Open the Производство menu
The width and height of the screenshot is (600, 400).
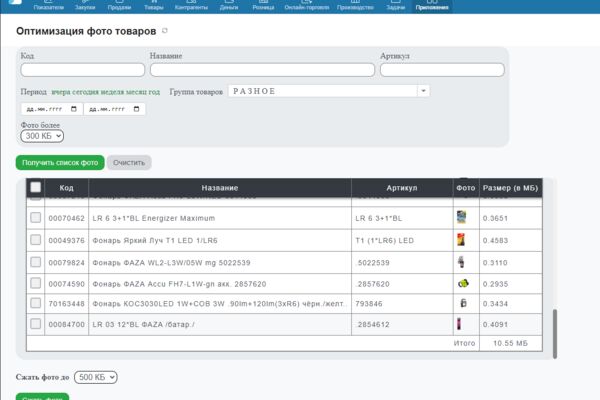tap(355, 5)
